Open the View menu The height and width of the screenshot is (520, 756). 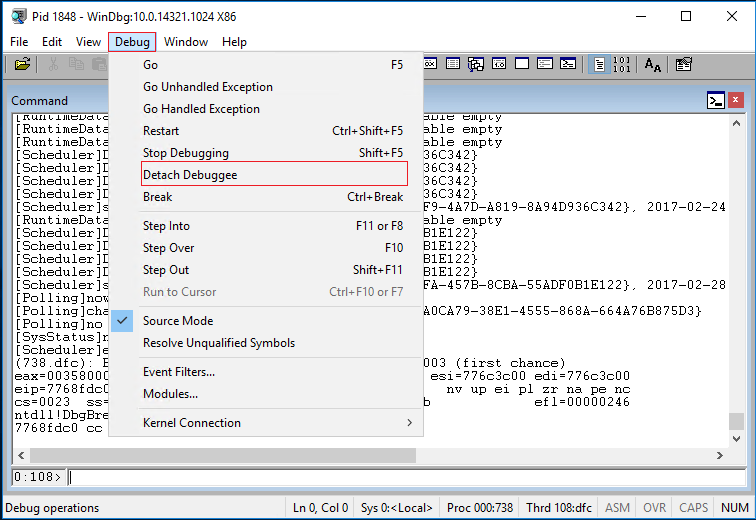pyautogui.click(x=88, y=42)
